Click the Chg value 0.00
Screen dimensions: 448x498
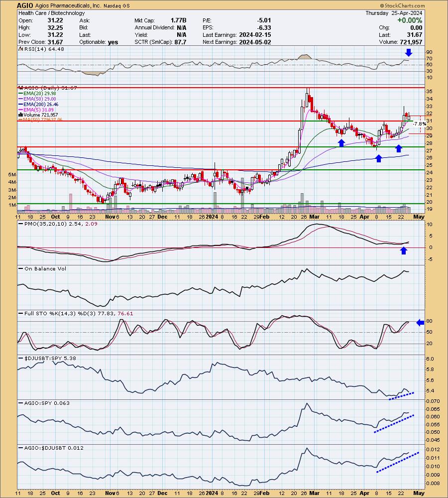pyautogui.click(x=416, y=27)
